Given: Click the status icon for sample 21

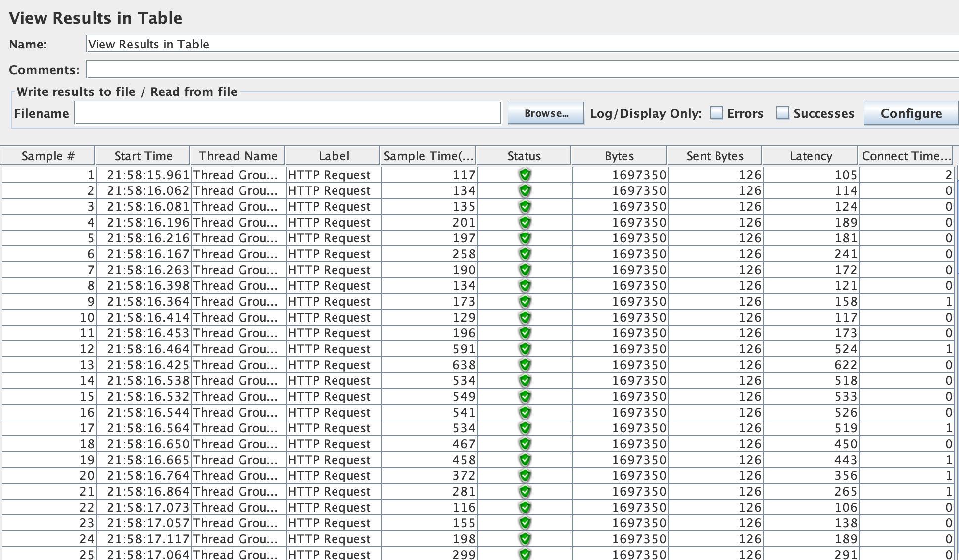Looking at the screenshot, I should click(525, 491).
